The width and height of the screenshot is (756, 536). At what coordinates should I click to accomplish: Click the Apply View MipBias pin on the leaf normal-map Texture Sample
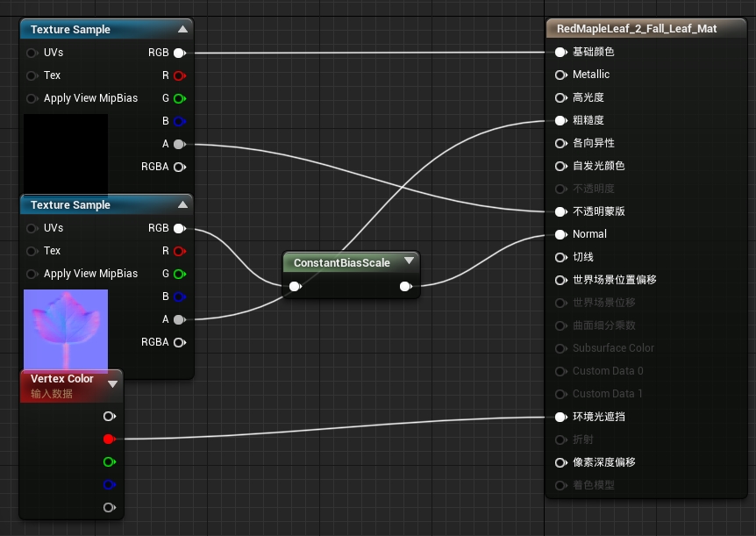point(32,274)
